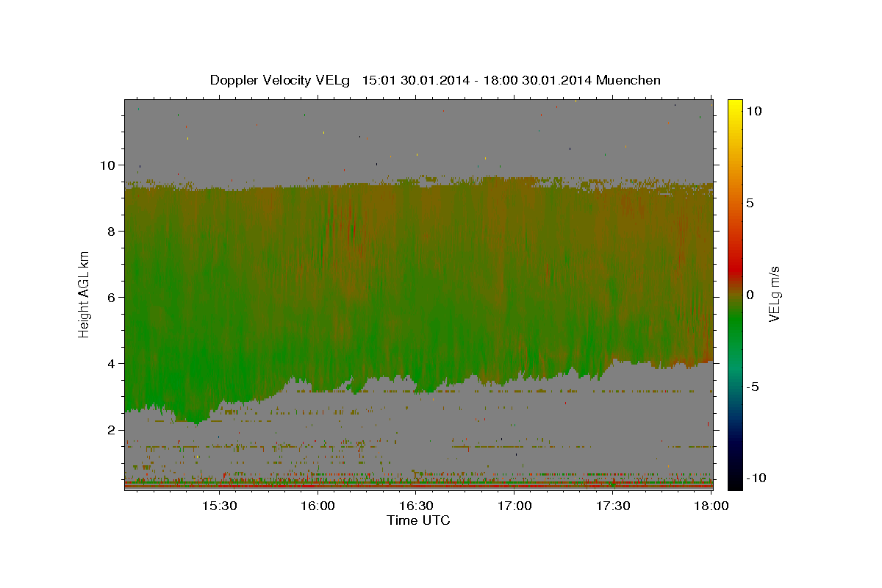Viewport: 882px width, 588px height.
Task: Click the black bottom of the colorbar
Action: (x=735, y=481)
